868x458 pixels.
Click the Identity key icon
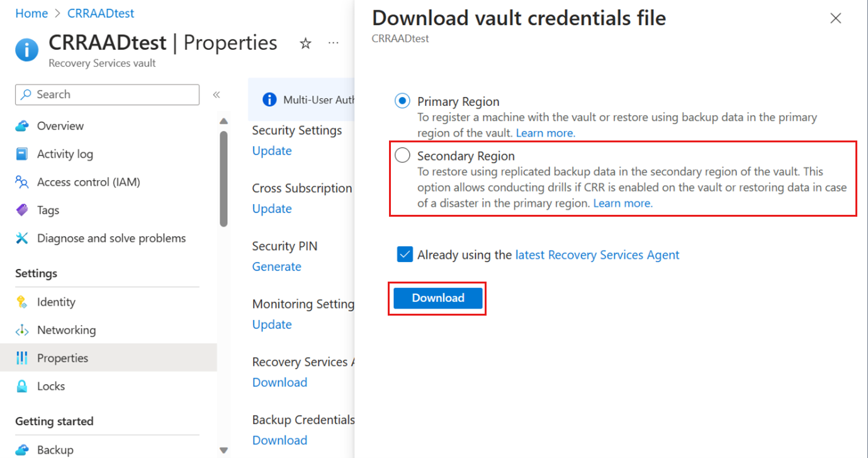click(22, 302)
